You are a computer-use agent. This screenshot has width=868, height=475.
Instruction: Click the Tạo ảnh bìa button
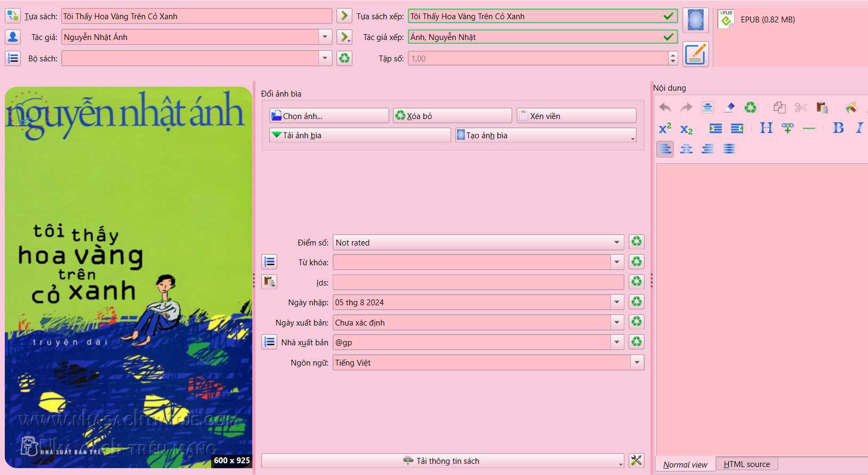pyautogui.click(x=545, y=135)
